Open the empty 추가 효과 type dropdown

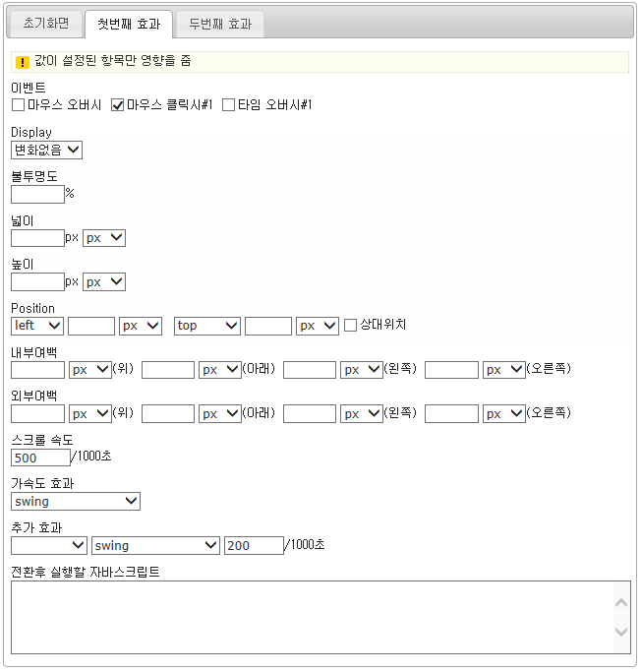tap(49, 545)
